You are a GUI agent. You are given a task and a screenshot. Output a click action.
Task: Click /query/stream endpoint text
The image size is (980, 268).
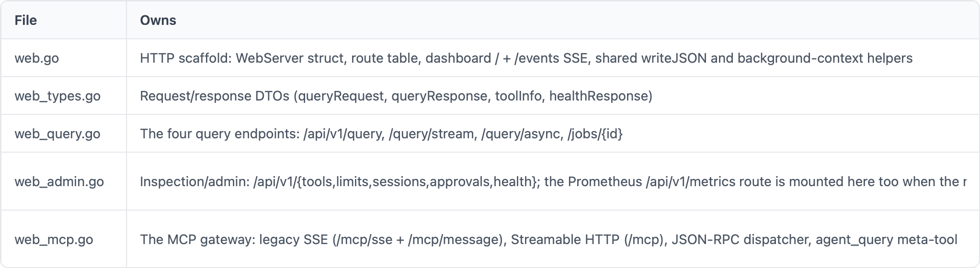[433, 134]
